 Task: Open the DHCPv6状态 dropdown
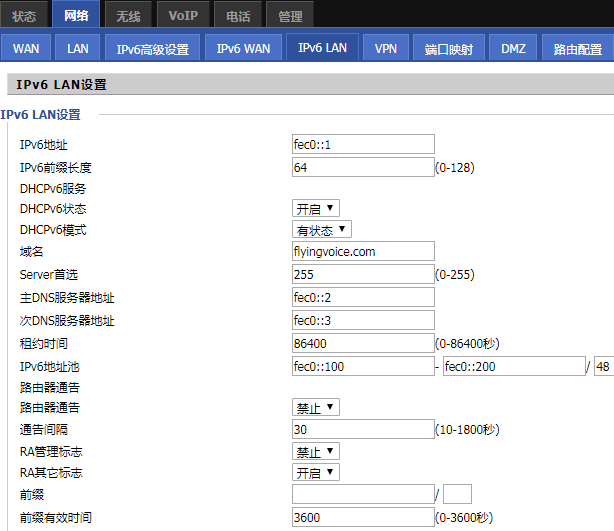[316, 208]
